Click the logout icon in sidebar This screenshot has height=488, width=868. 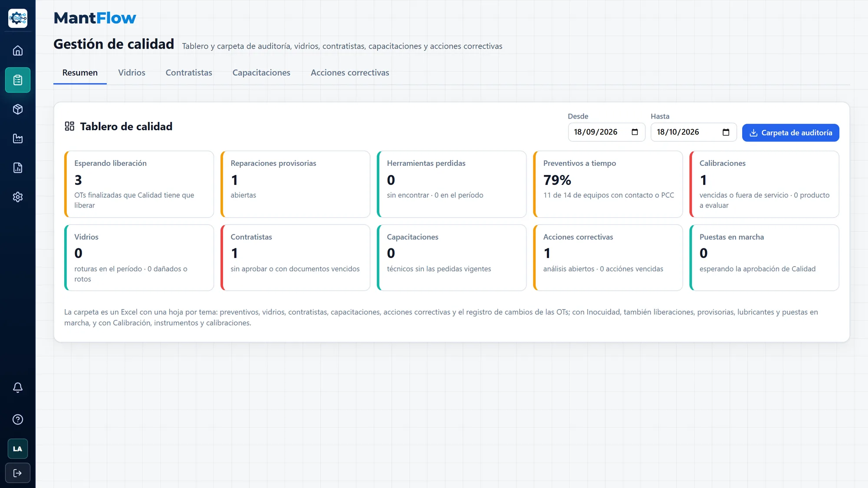pos(18,473)
